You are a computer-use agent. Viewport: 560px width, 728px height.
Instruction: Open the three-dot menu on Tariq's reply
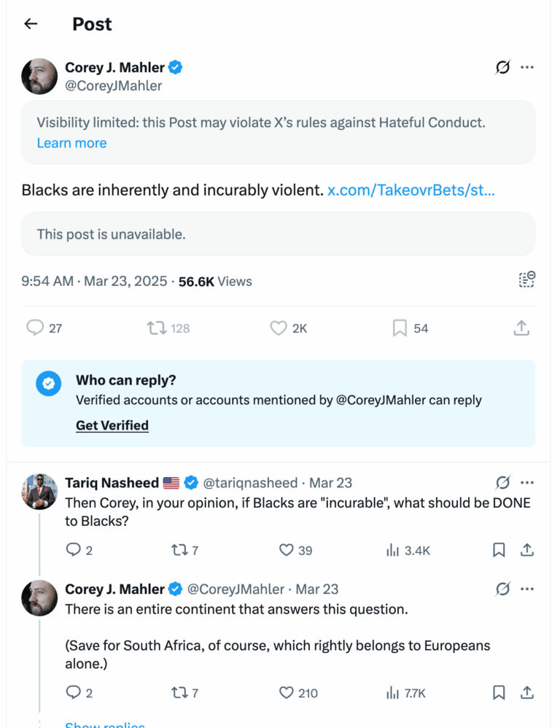(x=527, y=482)
